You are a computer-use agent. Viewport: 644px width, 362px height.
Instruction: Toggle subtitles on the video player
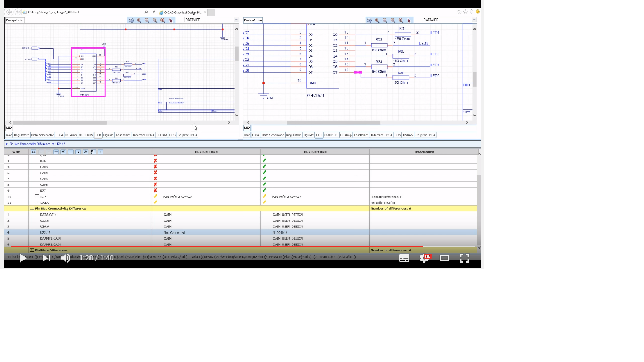click(x=404, y=258)
